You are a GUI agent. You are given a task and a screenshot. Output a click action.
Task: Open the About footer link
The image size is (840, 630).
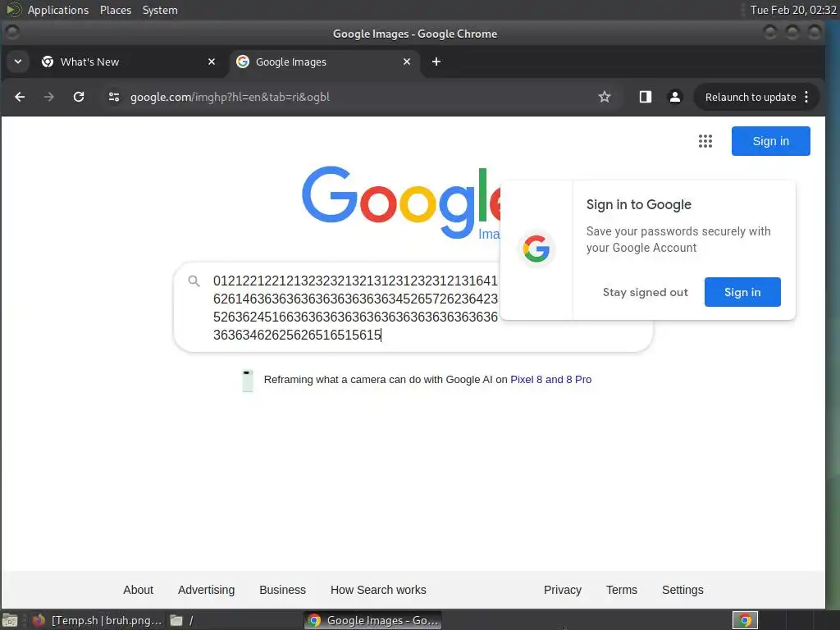[138, 590]
